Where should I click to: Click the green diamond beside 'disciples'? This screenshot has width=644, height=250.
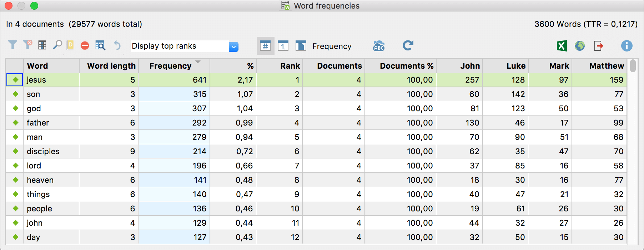tap(15, 151)
